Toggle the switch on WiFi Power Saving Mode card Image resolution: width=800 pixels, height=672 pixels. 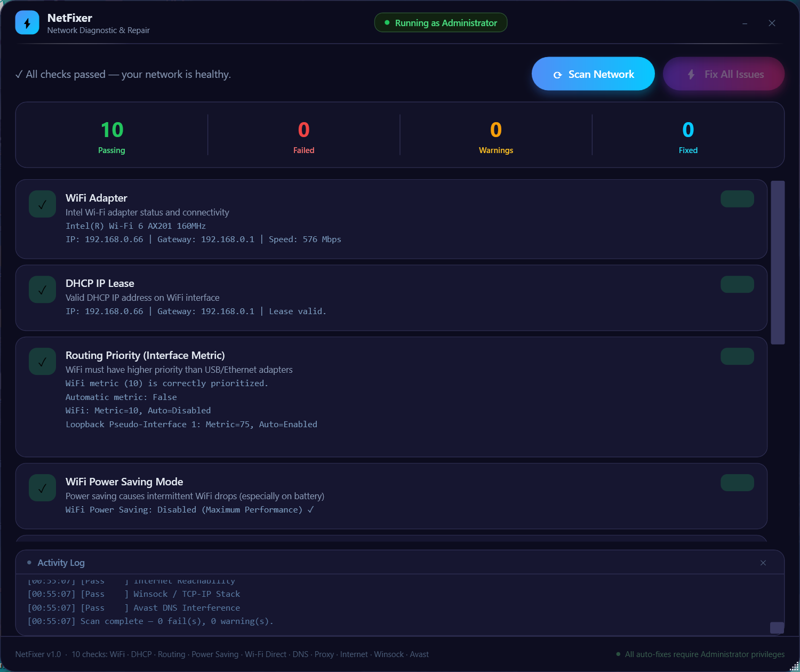[x=737, y=482]
